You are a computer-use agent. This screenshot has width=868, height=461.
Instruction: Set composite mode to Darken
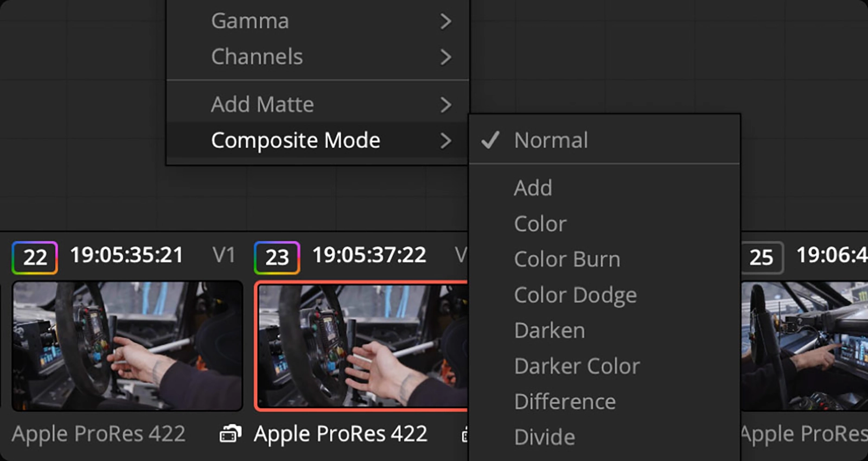(x=550, y=331)
